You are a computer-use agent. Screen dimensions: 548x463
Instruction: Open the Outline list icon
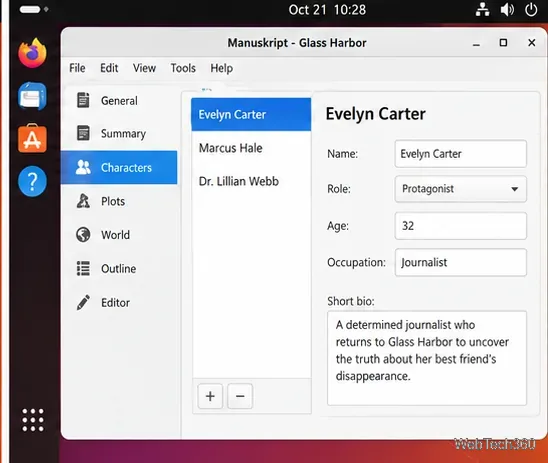83,268
